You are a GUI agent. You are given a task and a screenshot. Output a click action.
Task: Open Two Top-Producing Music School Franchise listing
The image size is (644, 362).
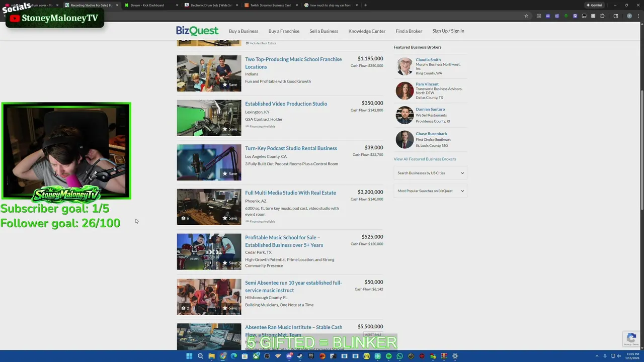point(293,63)
